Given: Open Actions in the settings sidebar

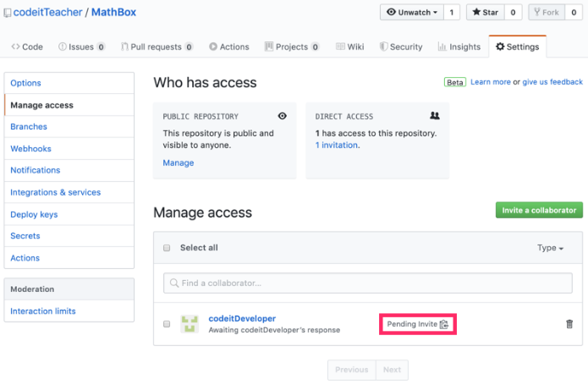Looking at the screenshot, I should tap(69, 258).
